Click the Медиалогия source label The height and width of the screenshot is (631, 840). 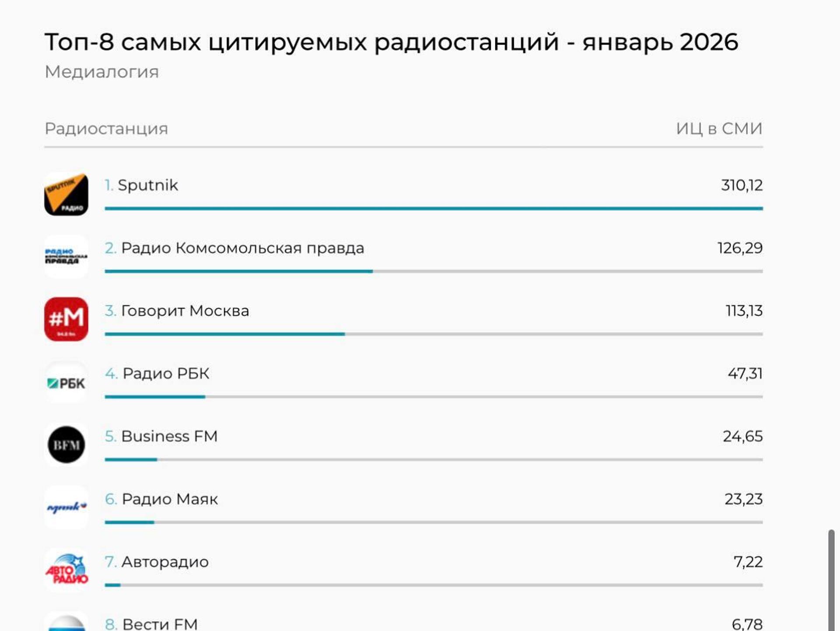pyautogui.click(x=101, y=72)
